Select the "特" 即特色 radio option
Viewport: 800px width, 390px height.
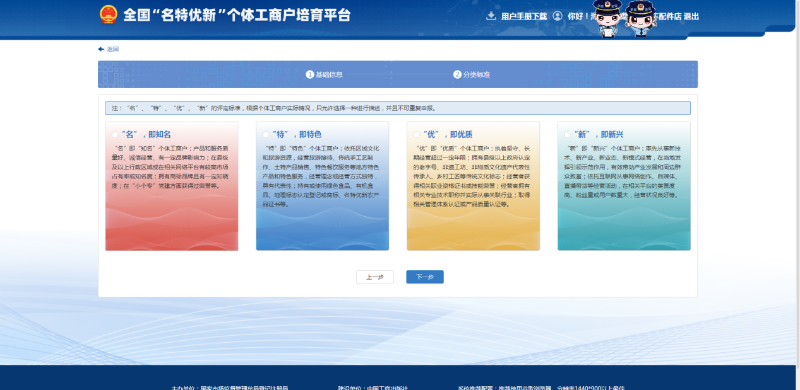[266, 135]
